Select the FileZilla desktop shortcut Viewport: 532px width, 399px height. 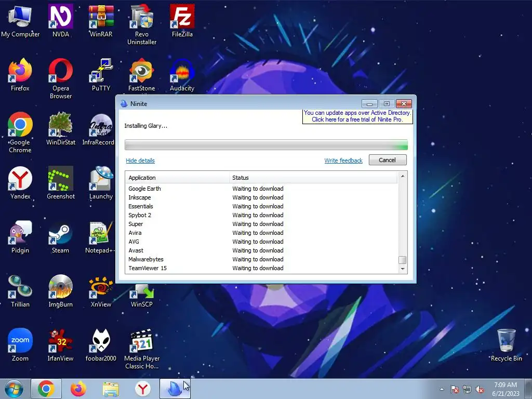tap(182, 21)
